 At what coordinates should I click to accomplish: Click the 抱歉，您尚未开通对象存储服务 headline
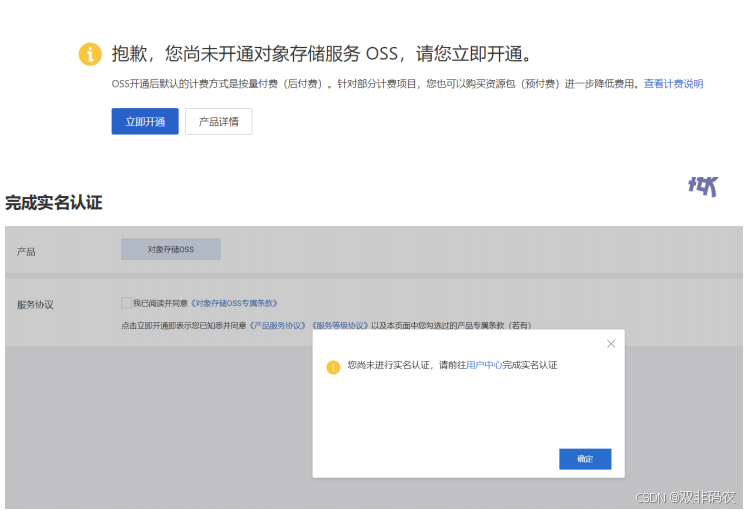coord(322,54)
